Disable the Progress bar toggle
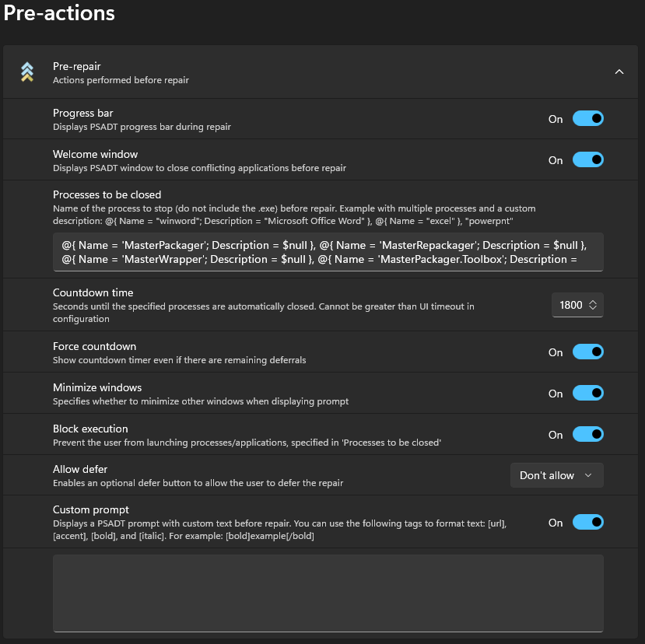 (x=587, y=119)
